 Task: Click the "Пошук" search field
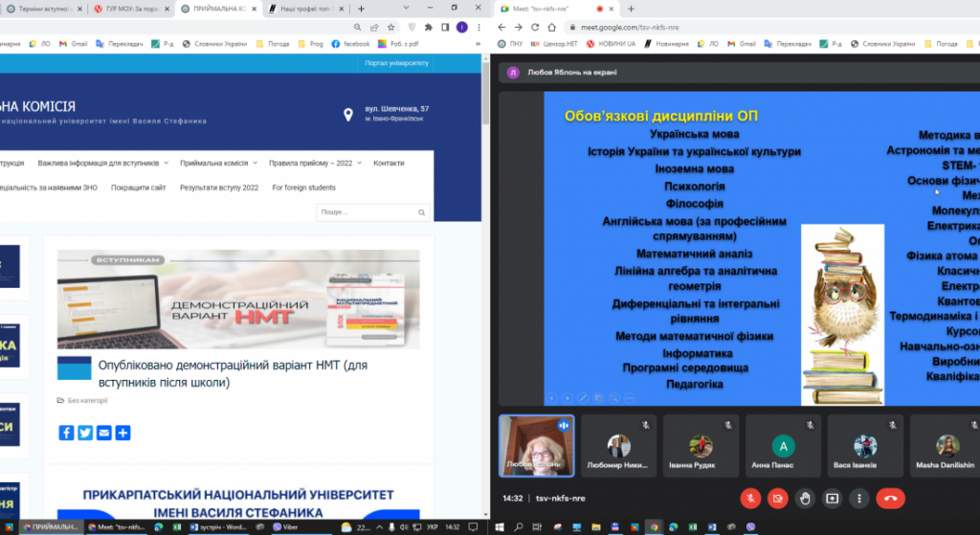372,212
